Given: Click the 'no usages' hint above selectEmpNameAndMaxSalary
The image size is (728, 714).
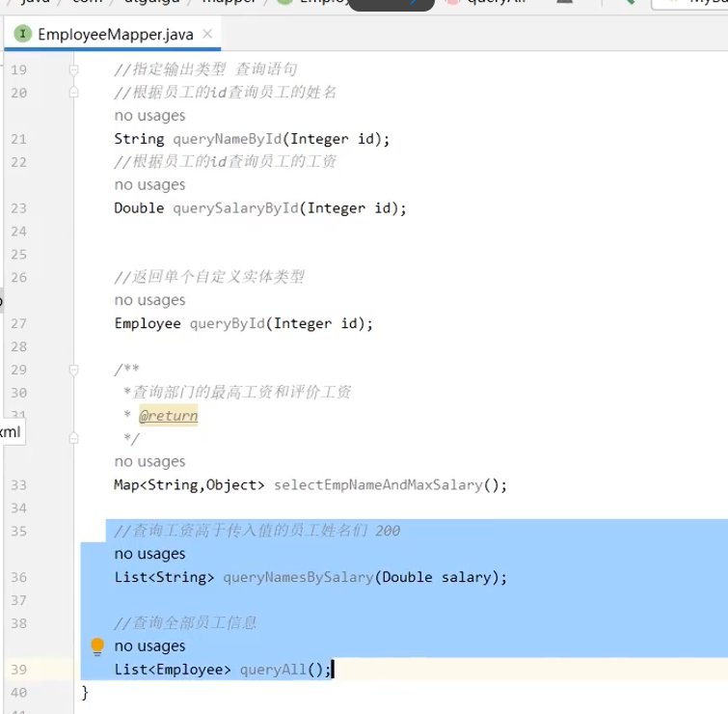Looking at the screenshot, I should pyautogui.click(x=149, y=462).
